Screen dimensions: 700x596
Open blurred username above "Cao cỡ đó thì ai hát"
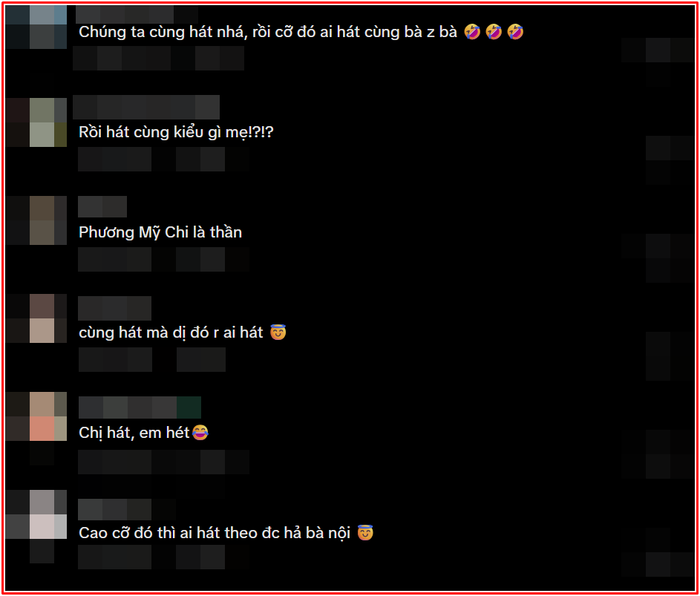tap(115, 509)
